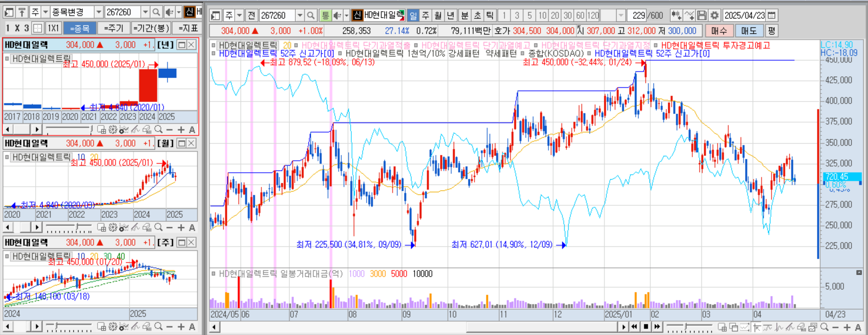Select the 1X1 layout button
Image resolution: width=868 pixels, height=335 pixels.
53,28
